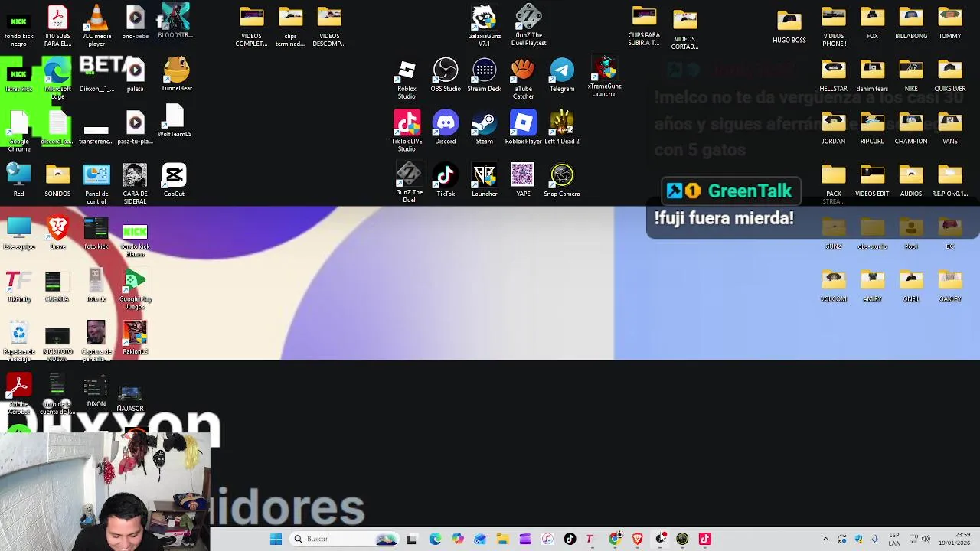980x551 pixels.
Task: Open the AUDIOS folder
Action: pos(911,181)
